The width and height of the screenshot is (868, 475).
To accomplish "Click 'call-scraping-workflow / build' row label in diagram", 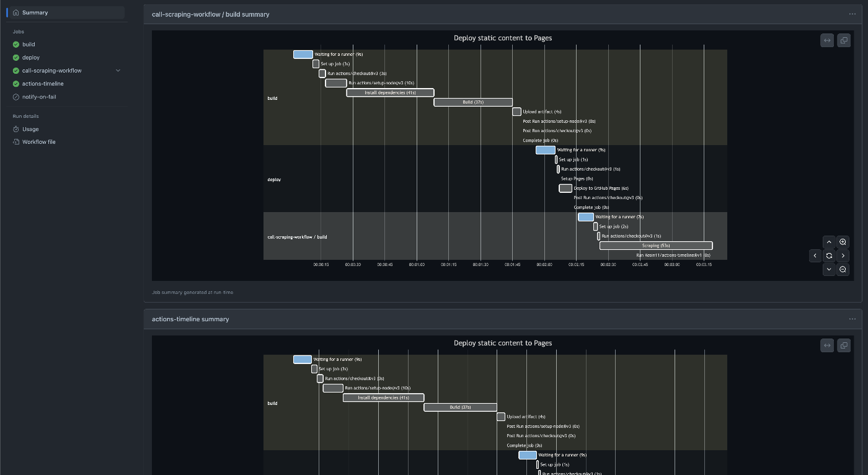I will 297,237.
